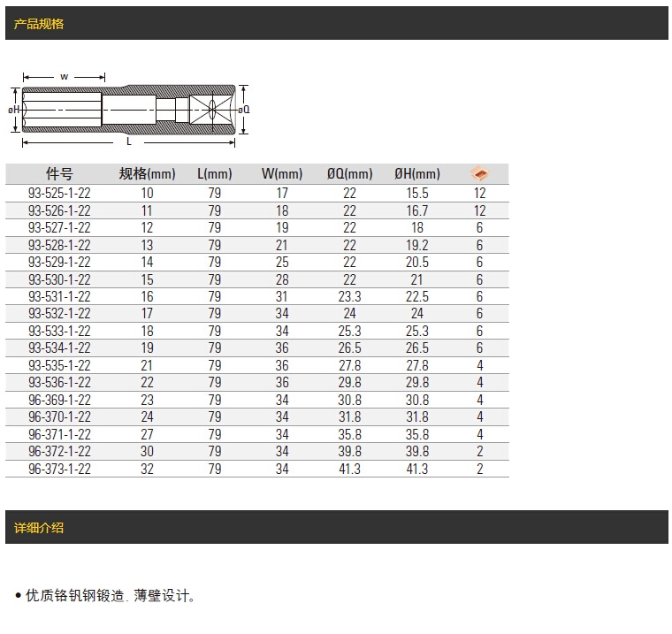Viewport: 672px width, 634px height.
Task: Click spec size 27 in 96-371 row
Action: (x=147, y=434)
